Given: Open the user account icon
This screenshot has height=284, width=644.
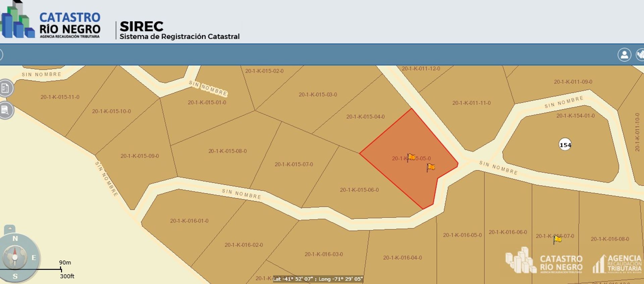Looking at the screenshot, I should pos(624,55).
